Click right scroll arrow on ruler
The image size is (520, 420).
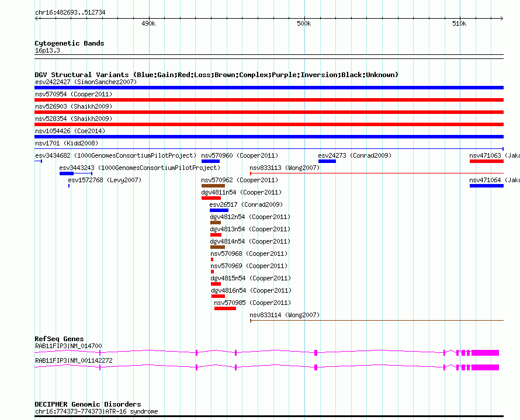tap(502, 18)
